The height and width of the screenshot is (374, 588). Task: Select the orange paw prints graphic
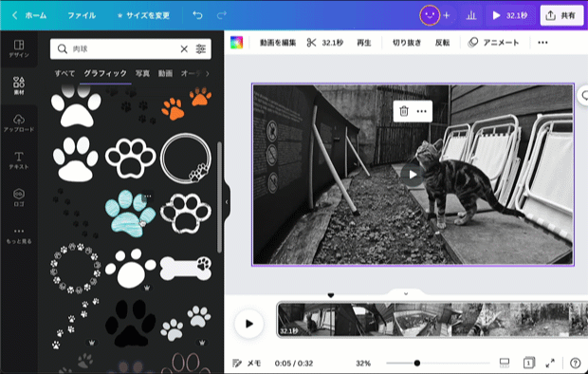(x=186, y=103)
